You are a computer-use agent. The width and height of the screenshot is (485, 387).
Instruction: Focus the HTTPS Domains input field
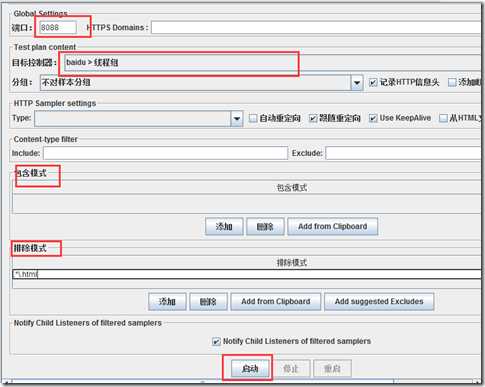click(317, 27)
